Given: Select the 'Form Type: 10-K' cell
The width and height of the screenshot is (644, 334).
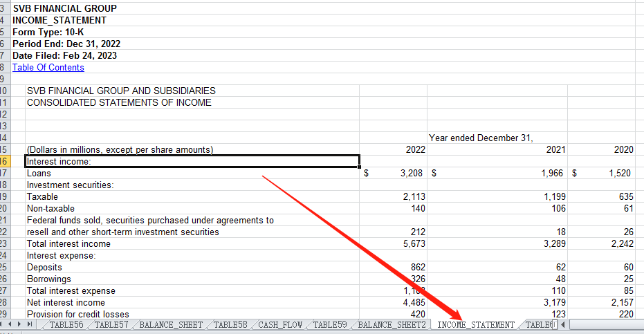Looking at the screenshot, I should [48, 32].
